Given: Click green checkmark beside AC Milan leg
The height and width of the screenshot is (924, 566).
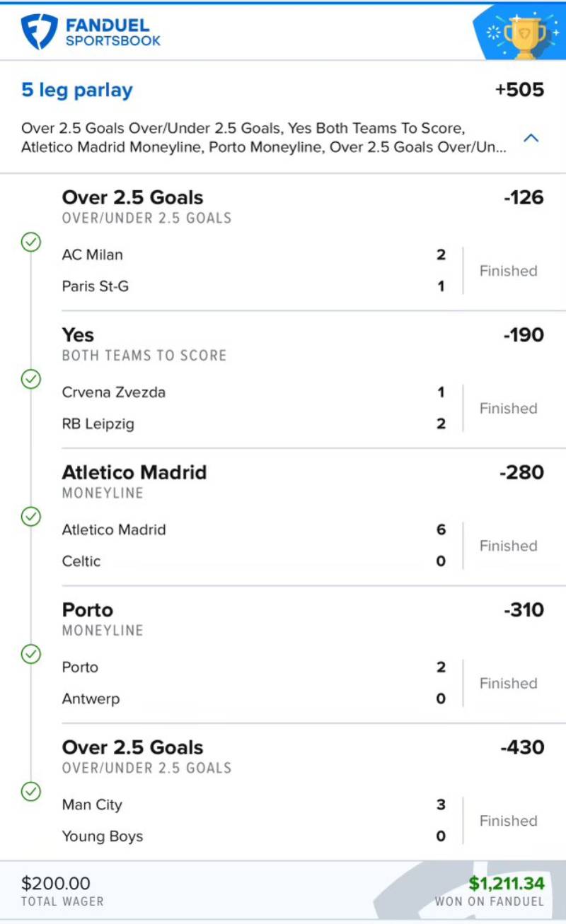Looking at the screenshot, I should pos(30,242).
